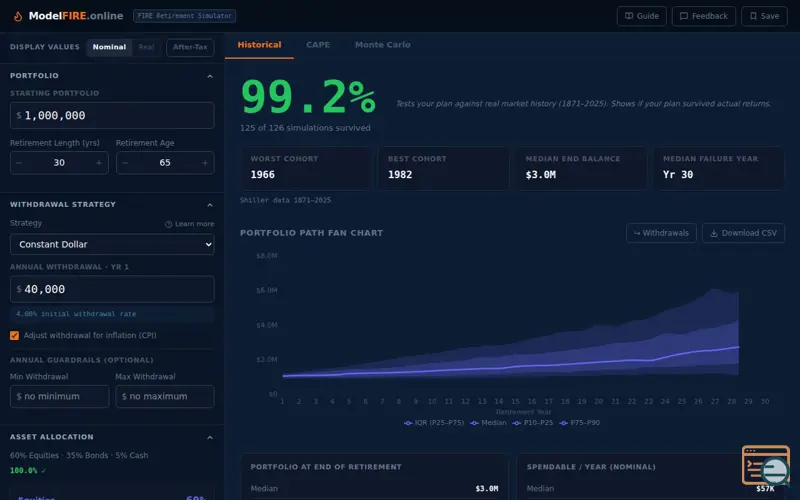Click the median line on fan chart
Viewport: 800px width, 500px height.
coord(510,367)
